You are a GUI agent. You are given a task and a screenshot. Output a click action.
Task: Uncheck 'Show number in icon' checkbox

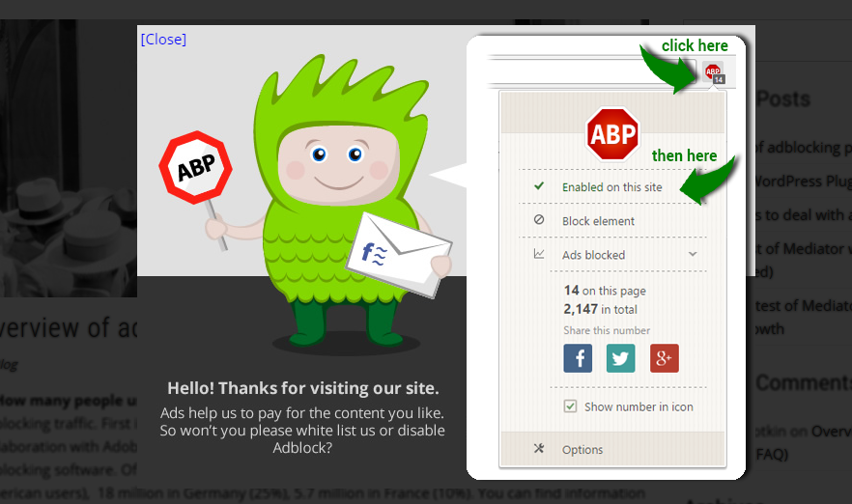pyautogui.click(x=570, y=406)
